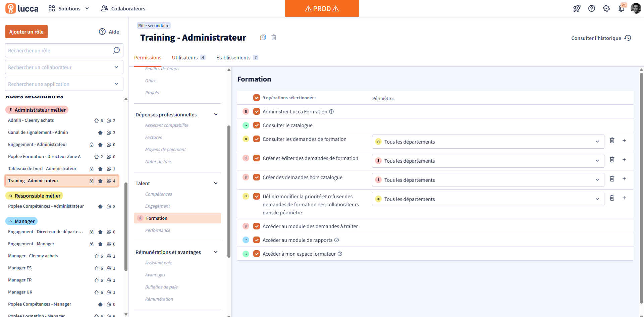Click users icon on Admin - Cleemy achats row
This screenshot has height=317, width=644.
(109, 120)
